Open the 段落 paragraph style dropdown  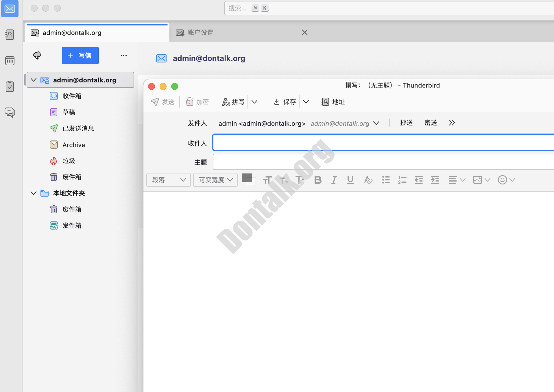click(x=168, y=180)
